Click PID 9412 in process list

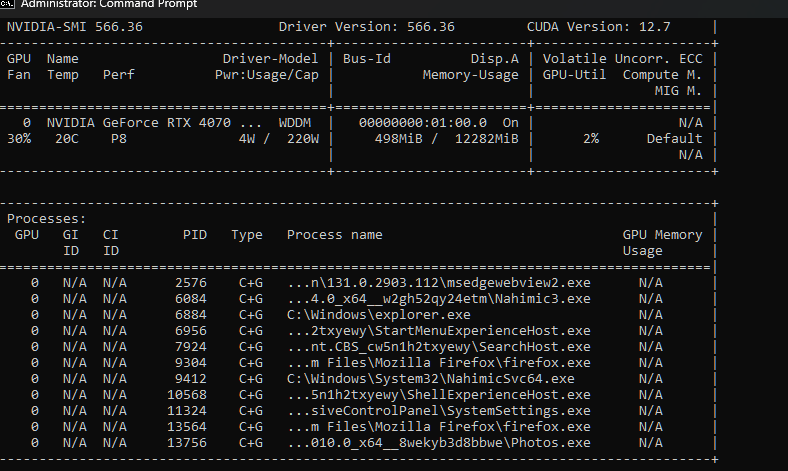(190, 379)
